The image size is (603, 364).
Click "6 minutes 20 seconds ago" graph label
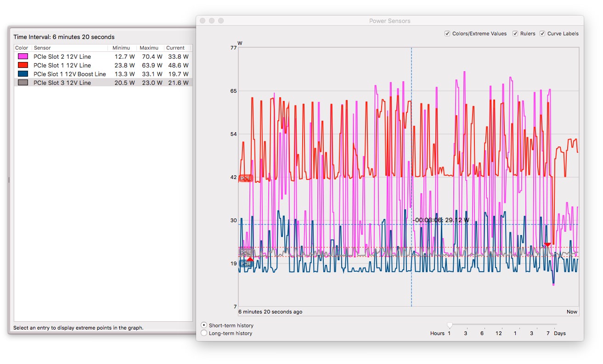271,312
